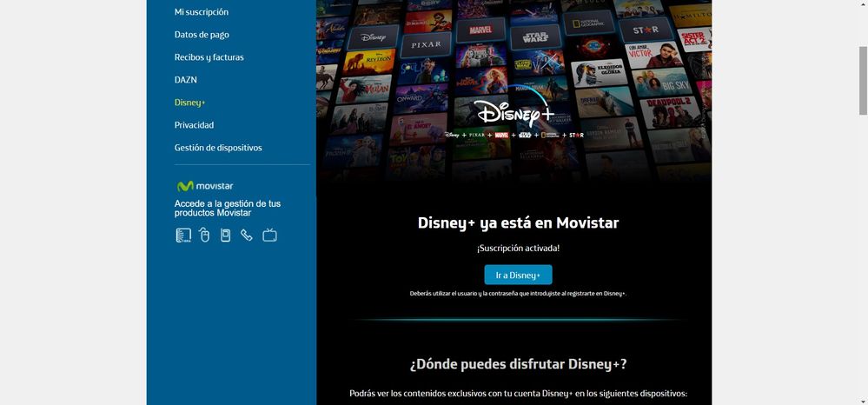Click the Star Wars brand tile

(x=530, y=38)
